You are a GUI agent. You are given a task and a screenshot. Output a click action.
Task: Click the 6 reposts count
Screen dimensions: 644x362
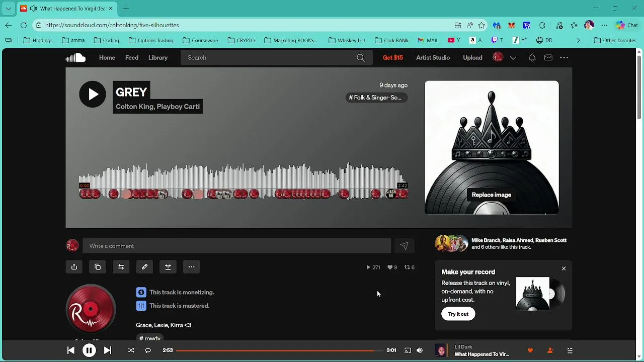coord(410,267)
